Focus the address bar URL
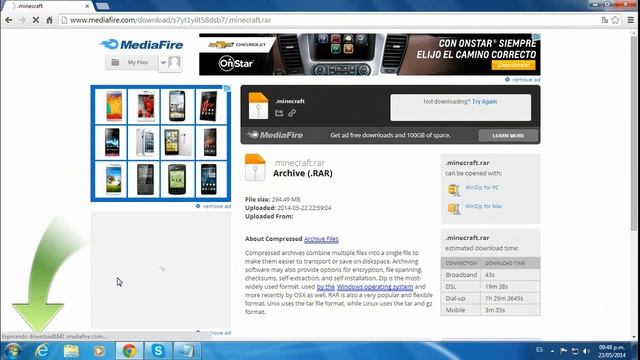The height and width of the screenshot is (360, 640). (171, 20)
